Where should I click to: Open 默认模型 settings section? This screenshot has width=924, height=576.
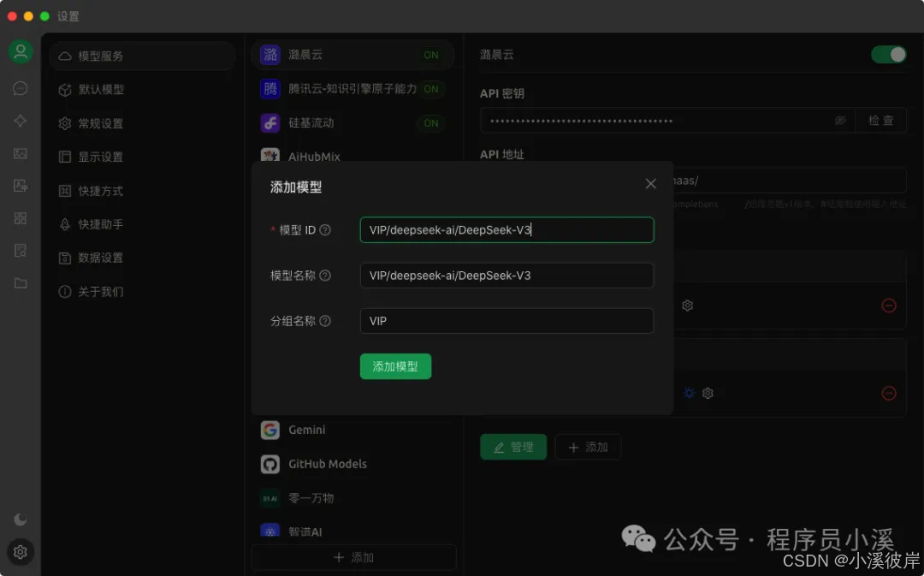(143, 90)
